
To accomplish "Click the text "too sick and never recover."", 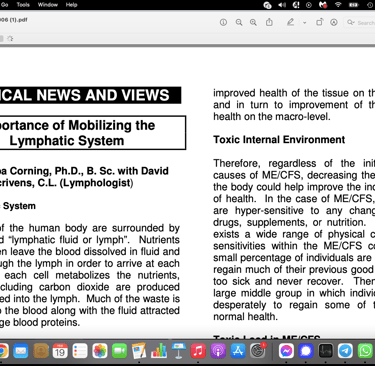I will click(x=278, y=281).
